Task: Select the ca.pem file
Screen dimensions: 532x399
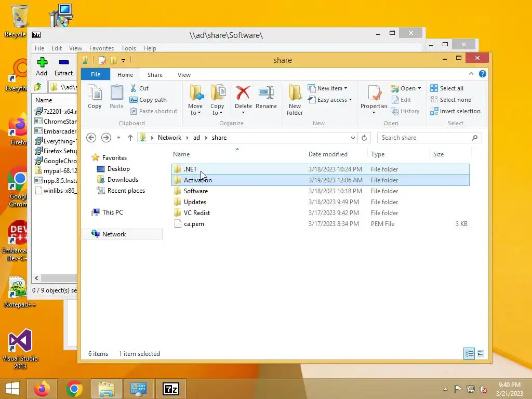Action: pyautogui.click(x=320, y=223)
